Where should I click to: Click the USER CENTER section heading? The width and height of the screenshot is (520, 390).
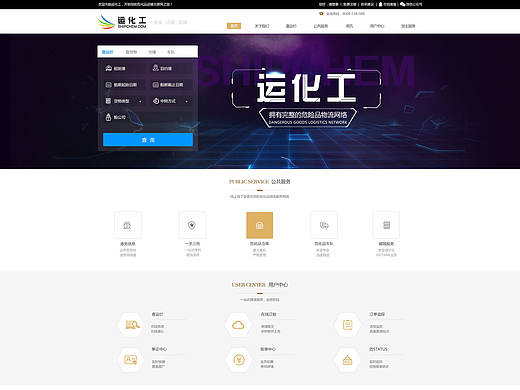260,285
